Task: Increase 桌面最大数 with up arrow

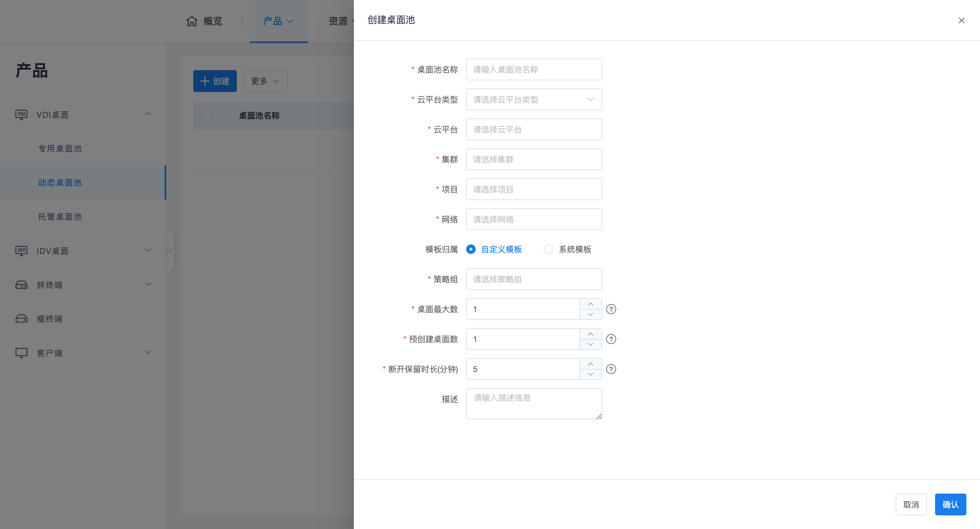Action: click(x=590, y=304)
